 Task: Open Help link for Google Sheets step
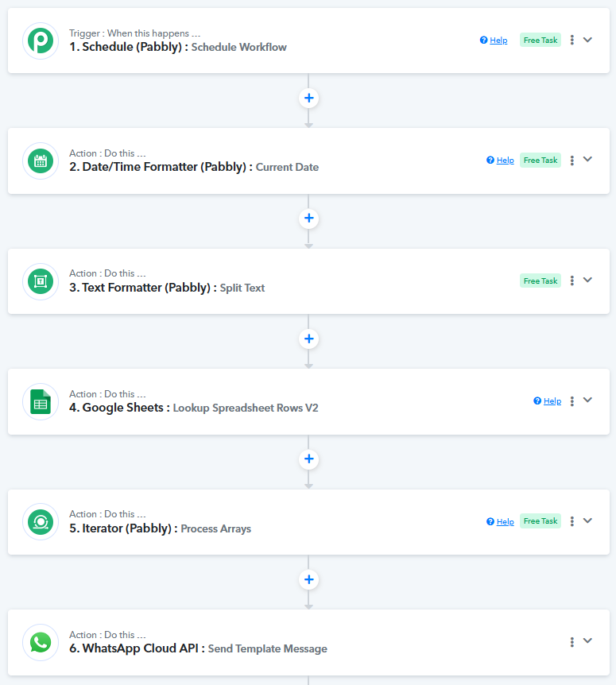[x=548, y=401]
